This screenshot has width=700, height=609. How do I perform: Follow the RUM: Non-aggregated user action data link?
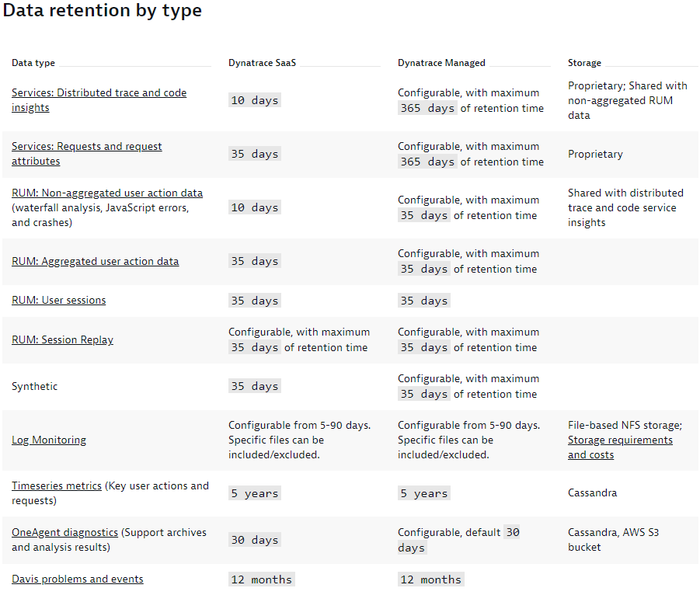(107, 193)
